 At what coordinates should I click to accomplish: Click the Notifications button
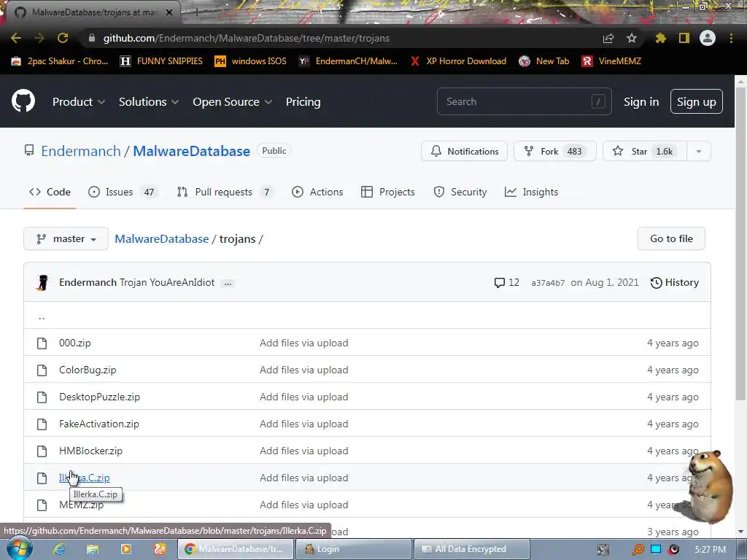464,152
